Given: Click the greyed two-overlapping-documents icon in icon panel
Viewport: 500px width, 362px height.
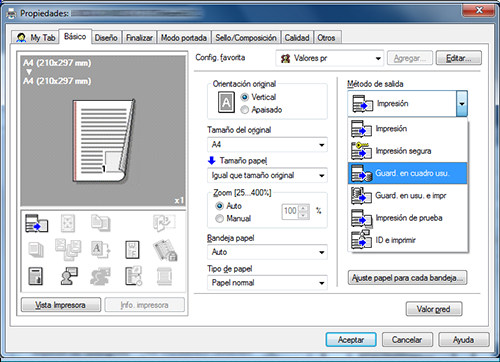Looking at the screenshot, I should 100,223.
